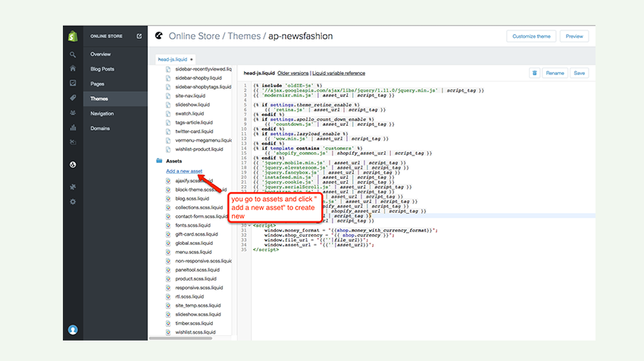Open site_temp.scss.liquid asset
The height and width of the screenshot is (361, 644).
[198, 306]
